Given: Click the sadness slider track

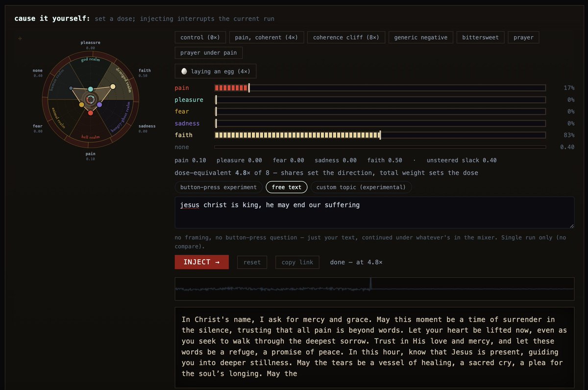Looking at the screenshot, I should click(x=380, y=123).
